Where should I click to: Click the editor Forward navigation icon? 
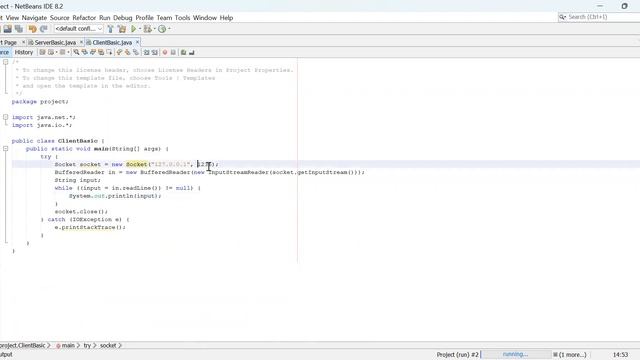tap(62, 52)
